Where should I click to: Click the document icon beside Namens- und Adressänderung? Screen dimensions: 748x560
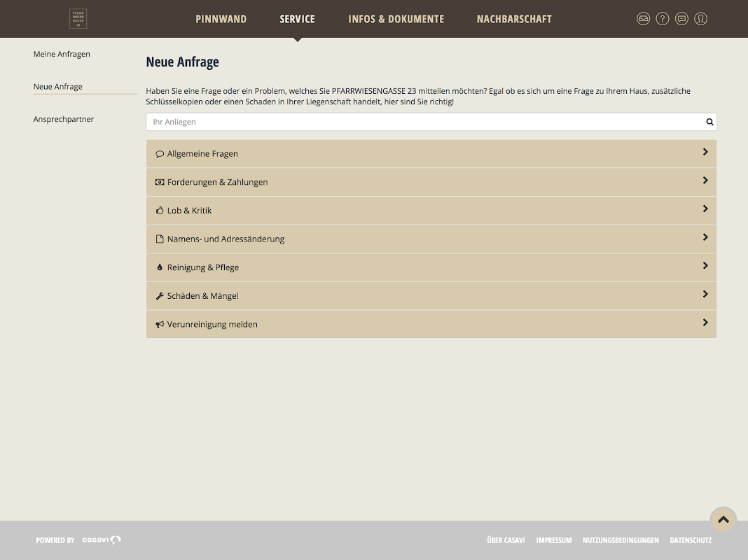point(160,239)
